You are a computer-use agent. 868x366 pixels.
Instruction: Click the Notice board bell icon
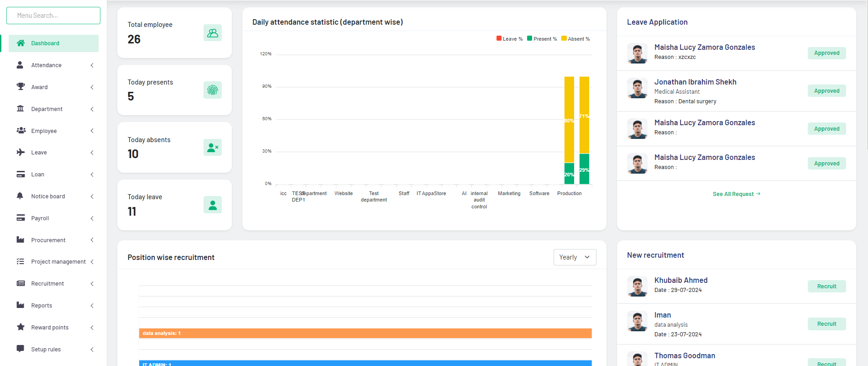pyautogui.click(x=21, y=196)
